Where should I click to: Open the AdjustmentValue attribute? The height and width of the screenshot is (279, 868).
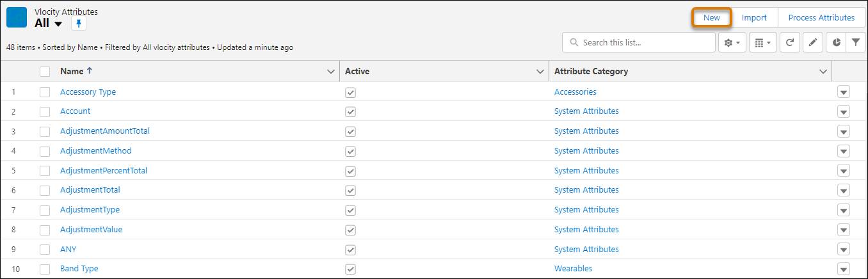tap(91, 229)
